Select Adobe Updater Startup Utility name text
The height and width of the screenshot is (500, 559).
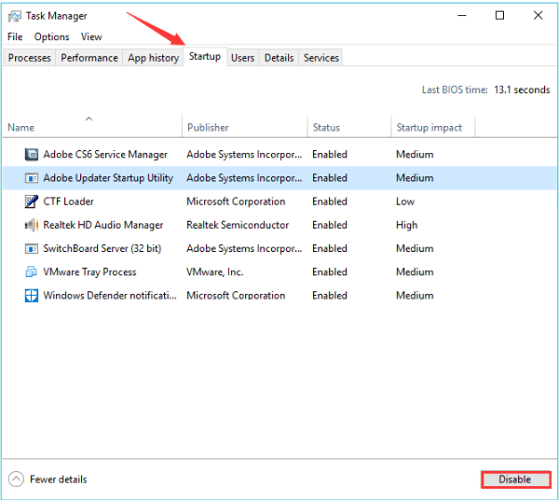click(x=108, y=178)
